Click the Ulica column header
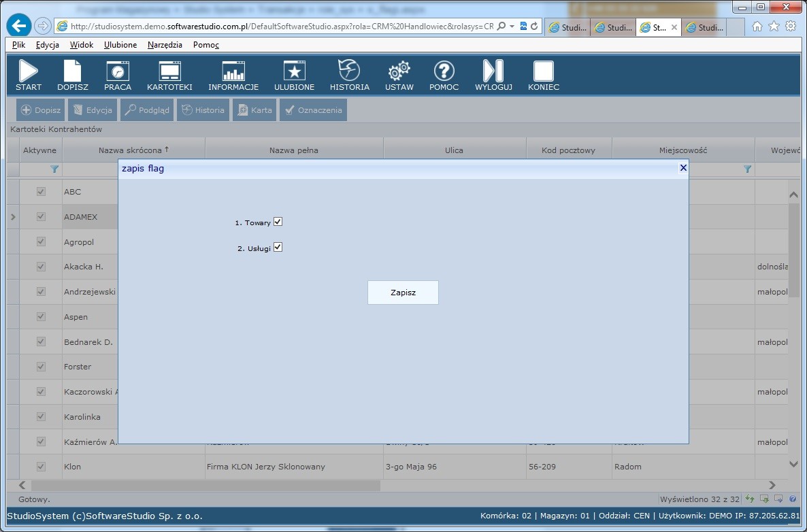Viewport: 807px width, 532px height. [x=454, y=150]
